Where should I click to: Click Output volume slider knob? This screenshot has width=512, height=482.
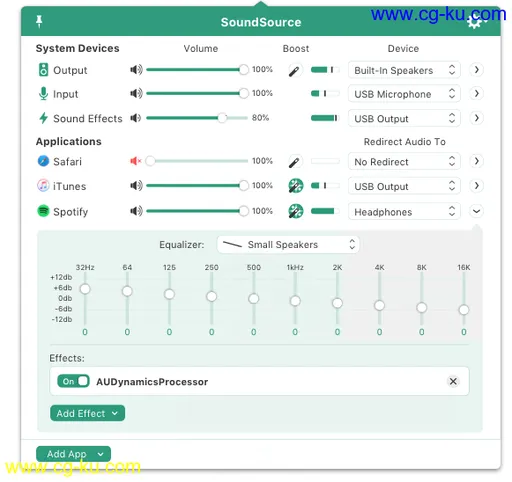click(x=244, y=70)
